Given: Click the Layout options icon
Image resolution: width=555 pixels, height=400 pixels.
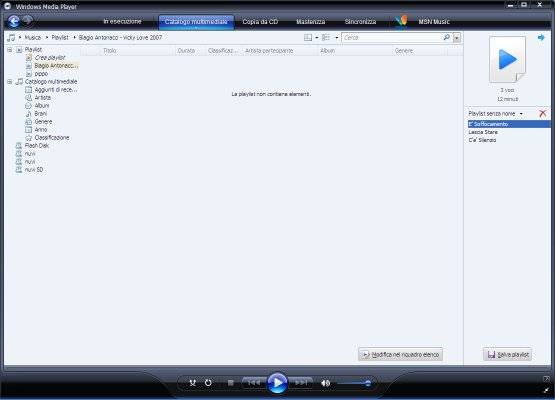Looking at the screenshot, I should [308, 38].
